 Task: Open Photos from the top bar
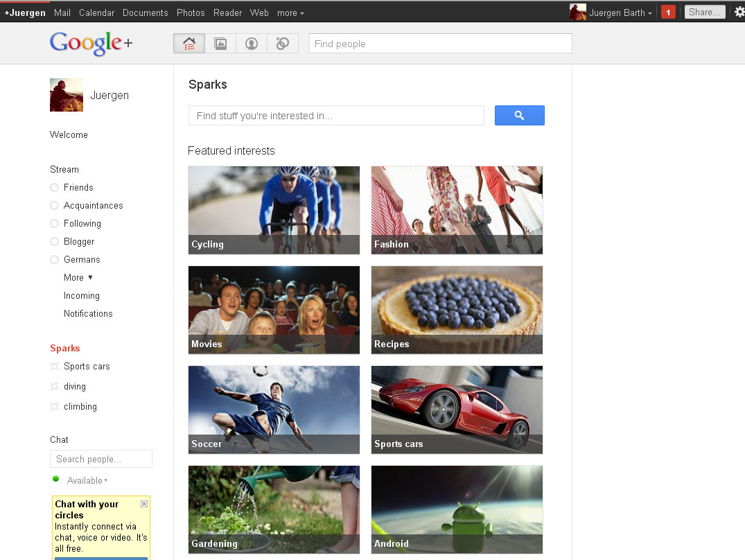191,13
